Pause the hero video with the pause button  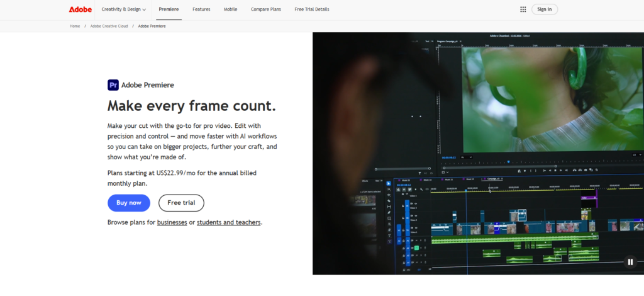click(x=630, y=262)
